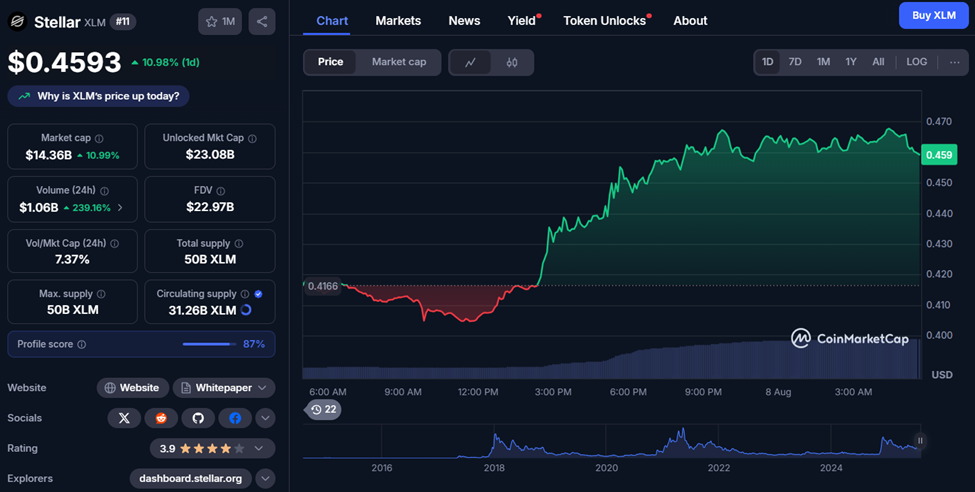Click the Stellar logo icon
The width and height of the screenshot is (975, 492).
pos(17,22)
